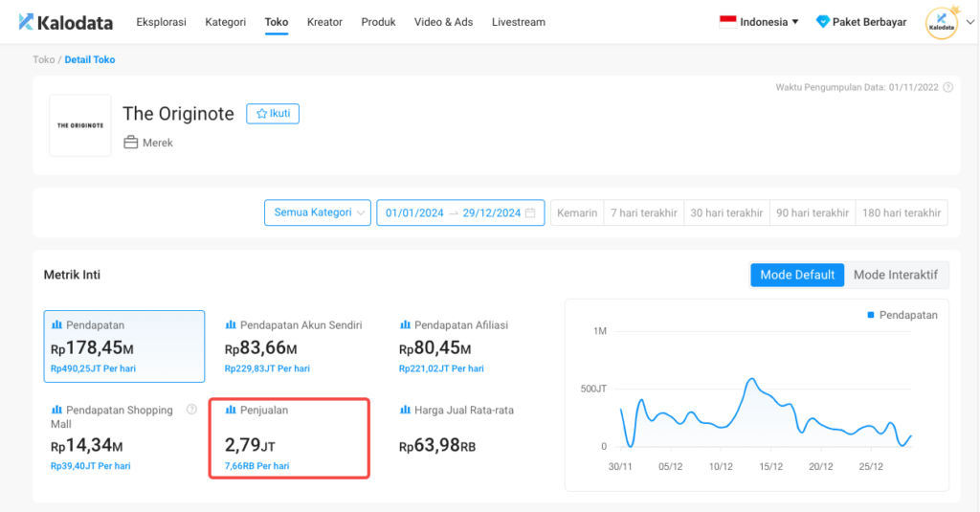This screenshot has width=980, height=512.
Task: Click the Rp14,34M Shopping Mall value
Action: click(x=87, y=446)
